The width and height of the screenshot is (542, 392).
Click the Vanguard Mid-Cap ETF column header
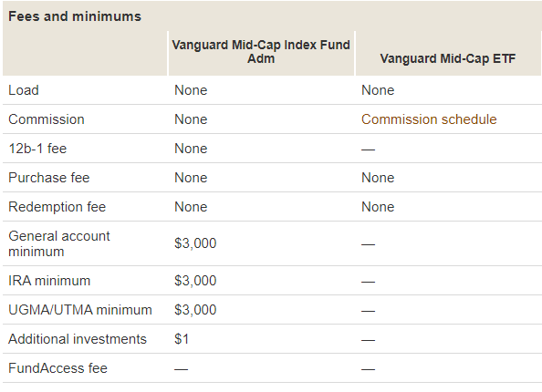pyautogui.click(x=448, y=58)
